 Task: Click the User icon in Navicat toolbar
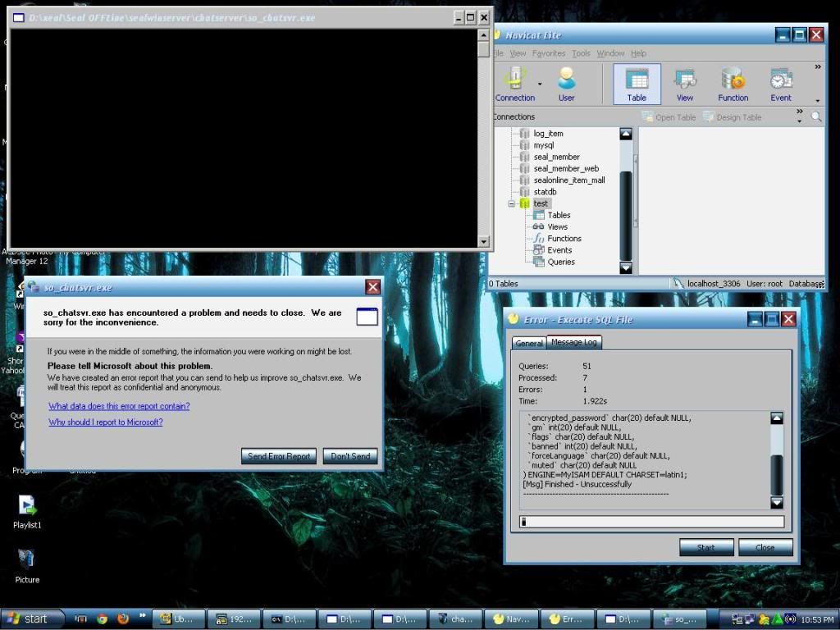point(566,84)
